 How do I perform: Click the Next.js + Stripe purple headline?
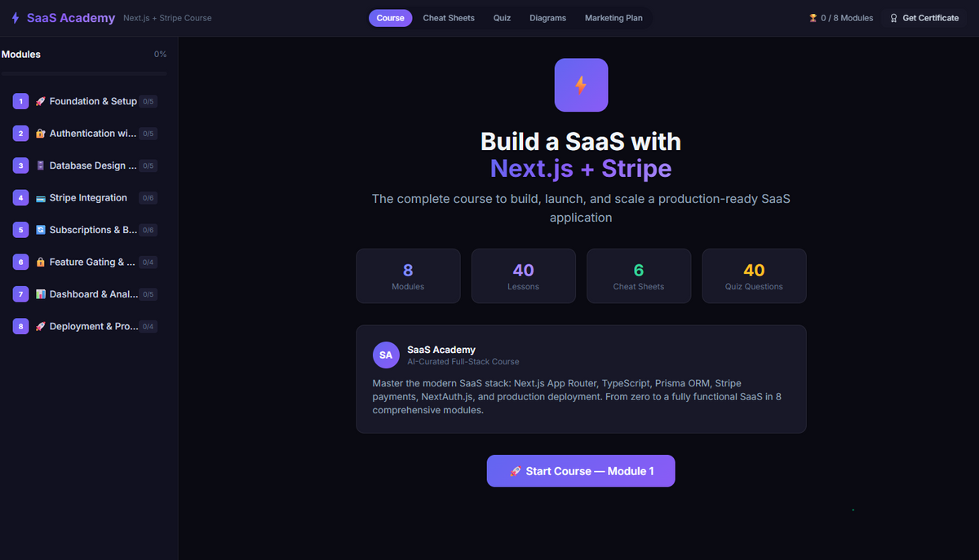point(581,169)
